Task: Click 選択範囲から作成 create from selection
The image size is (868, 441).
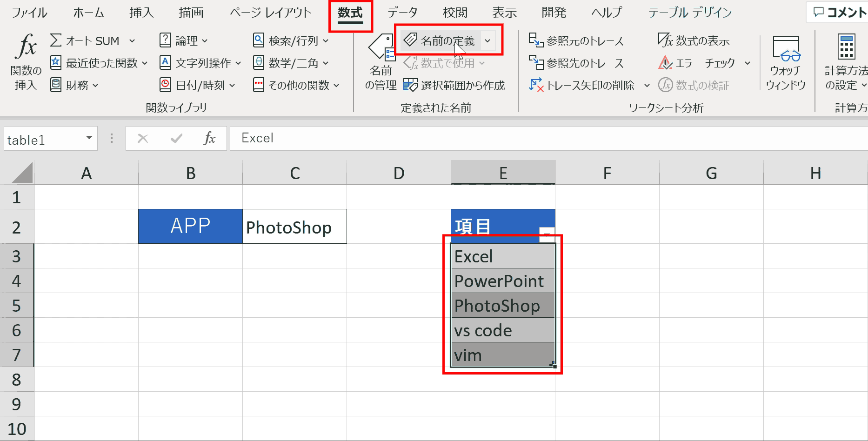Action: pos(454,85)
